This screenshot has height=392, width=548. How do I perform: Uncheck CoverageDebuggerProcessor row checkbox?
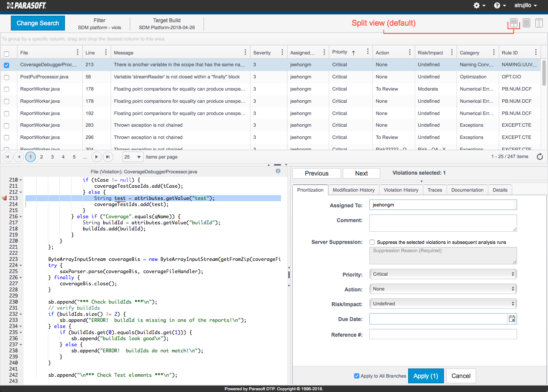(7, 65)
